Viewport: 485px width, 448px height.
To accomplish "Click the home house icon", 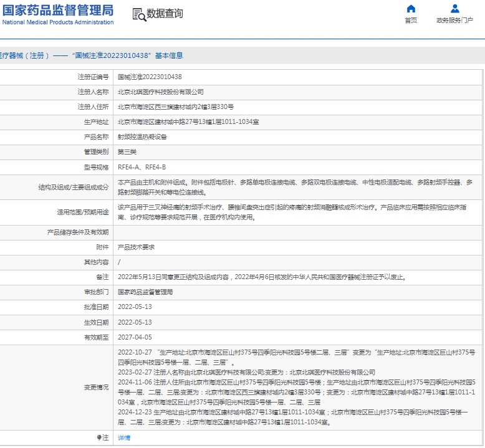I will [411, 8].
